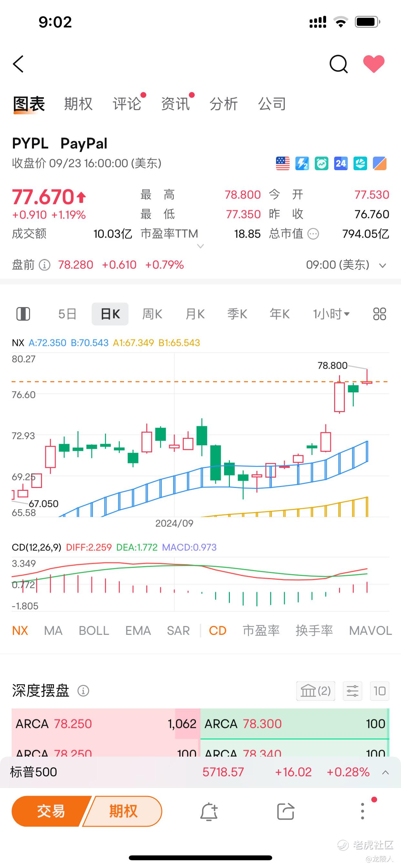Screen dimensions: 401x868
Task: Select 换手率 sub indicator
Action: point(314,630)
